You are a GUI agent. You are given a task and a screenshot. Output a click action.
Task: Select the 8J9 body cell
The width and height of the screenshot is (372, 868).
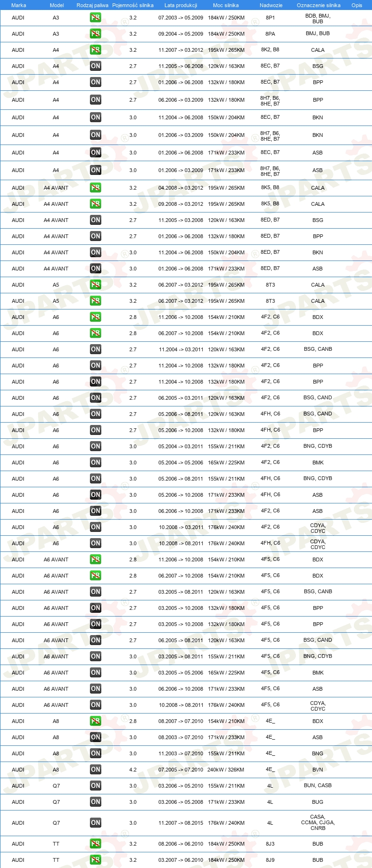pos(270,860)
